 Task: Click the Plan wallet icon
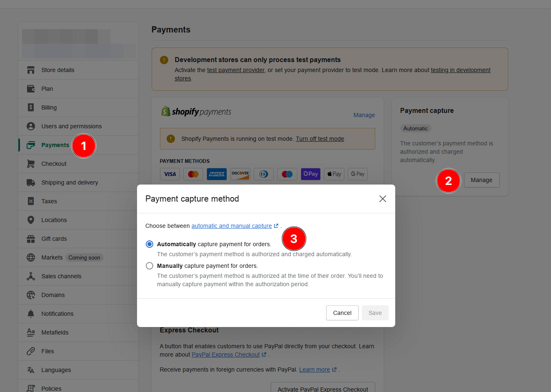point(31,89)
